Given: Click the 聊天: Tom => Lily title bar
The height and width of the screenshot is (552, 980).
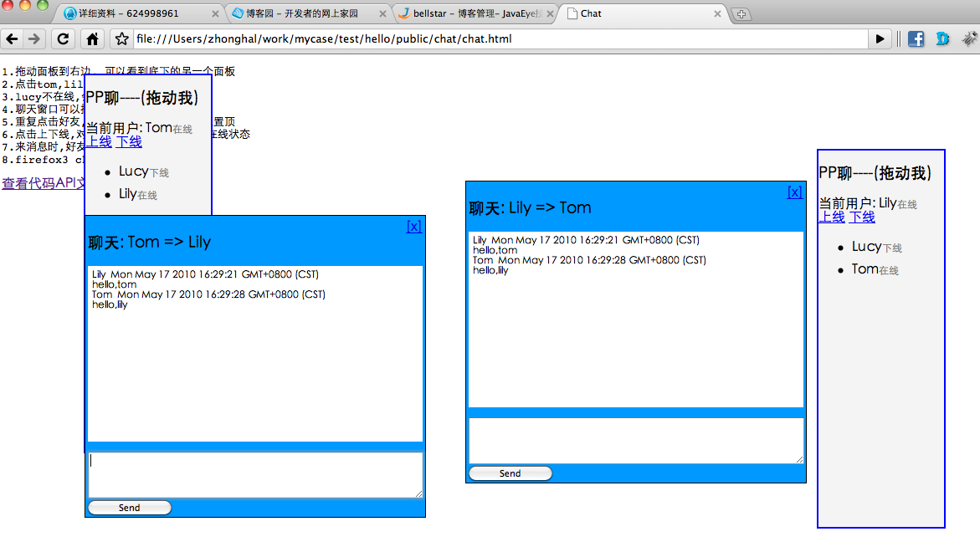Looking at the screenshot, I should [x=150, y=243].
